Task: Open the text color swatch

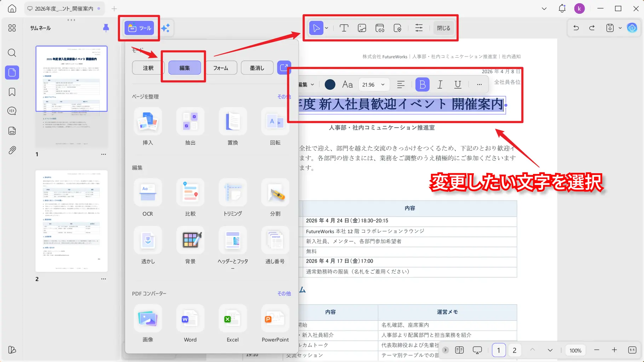Action: click(x=330, y=84)
